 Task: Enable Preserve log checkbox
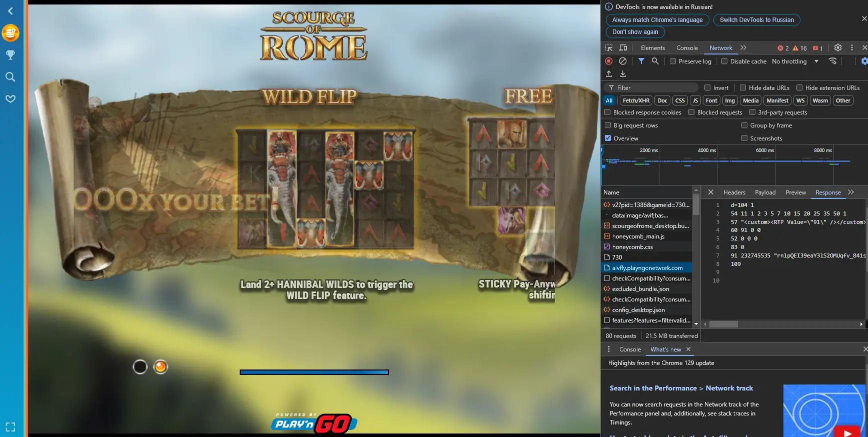click(x=673, y=61)
